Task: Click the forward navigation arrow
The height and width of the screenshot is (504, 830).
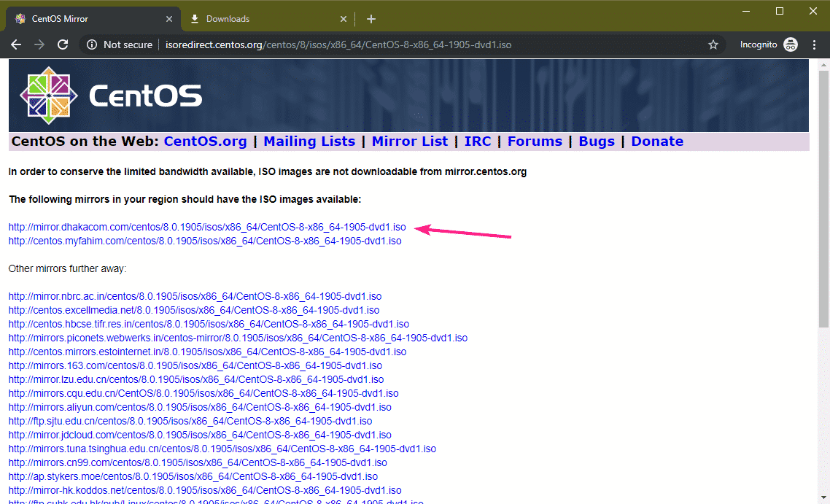Action: (x=39, y=45)
